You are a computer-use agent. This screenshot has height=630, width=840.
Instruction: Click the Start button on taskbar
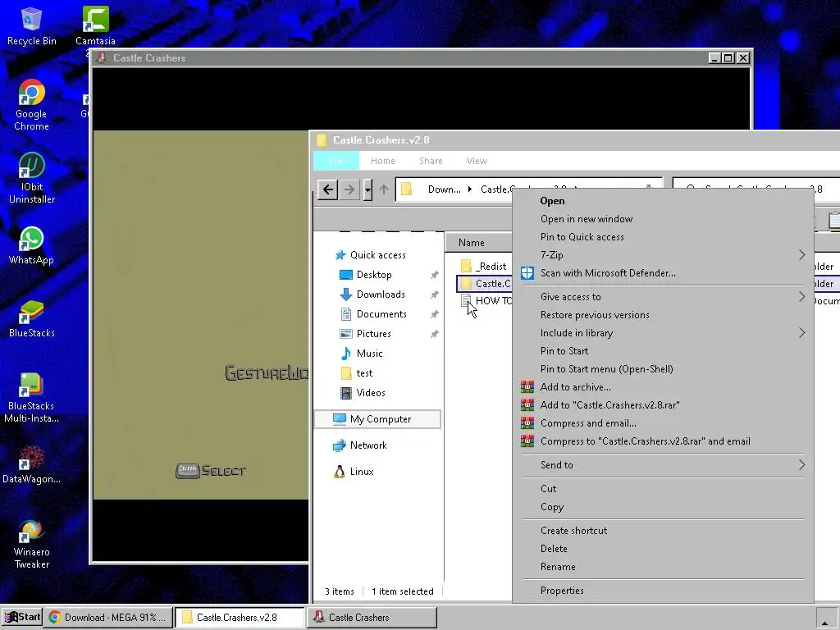coord(22,617)
